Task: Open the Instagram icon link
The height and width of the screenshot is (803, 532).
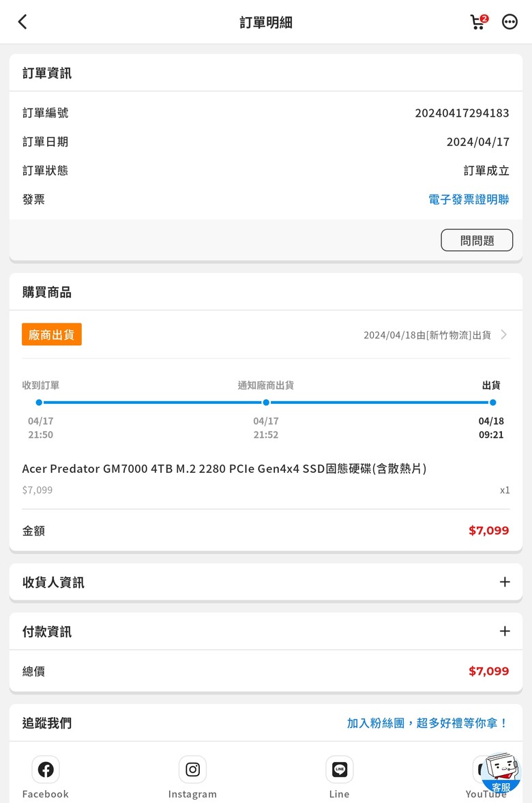Action: click(192, 769)
